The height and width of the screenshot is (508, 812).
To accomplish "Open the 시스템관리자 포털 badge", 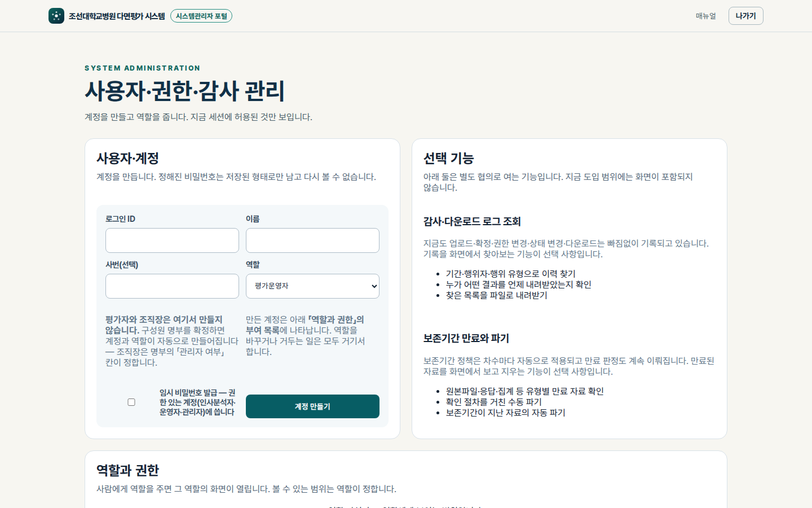I will coord(201,16).
